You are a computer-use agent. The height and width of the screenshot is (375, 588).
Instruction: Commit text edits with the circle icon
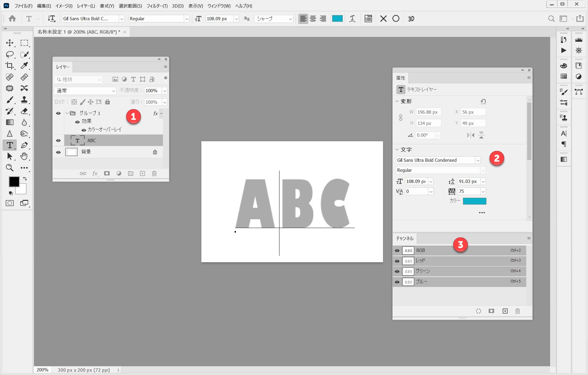[396, 19]
